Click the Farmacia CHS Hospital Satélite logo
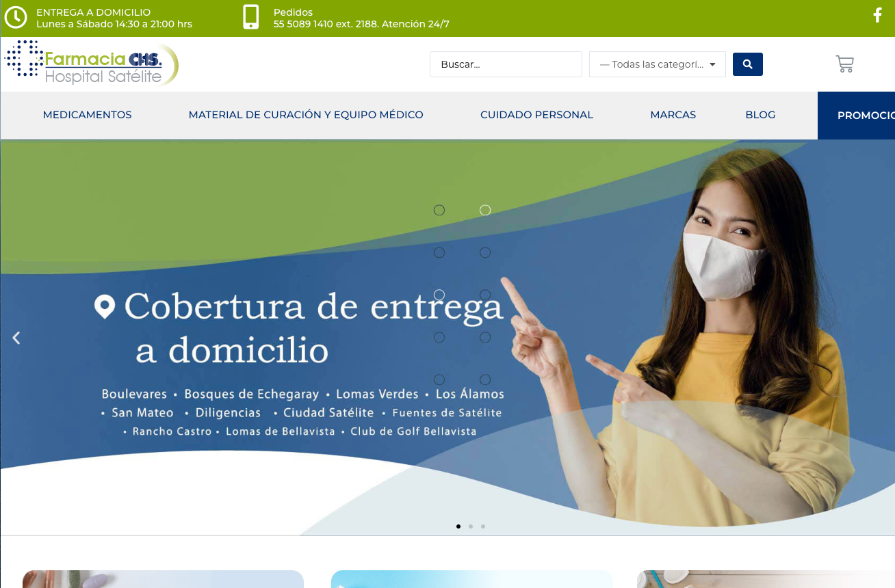 [x=92, y=64]
